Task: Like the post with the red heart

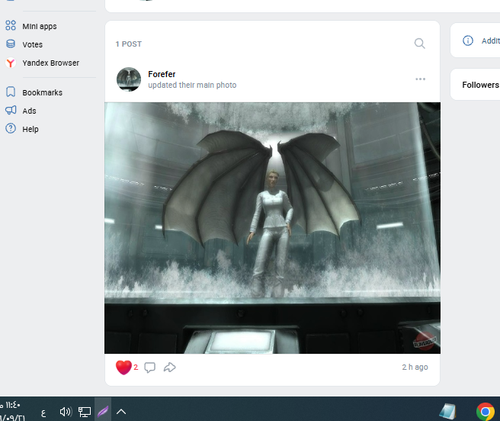Action: click(123, 367)
